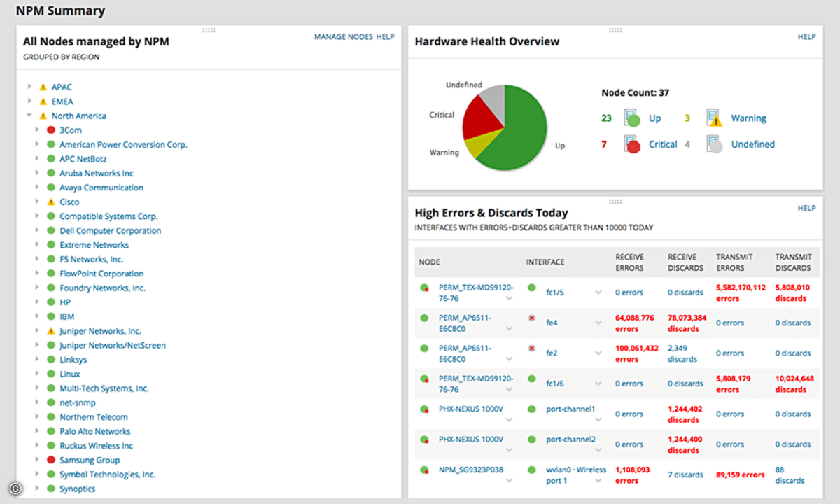The width and height of the screenshot is (840, 504).
Task: Click the Up hardware status icon
Action: coord(632,118)
